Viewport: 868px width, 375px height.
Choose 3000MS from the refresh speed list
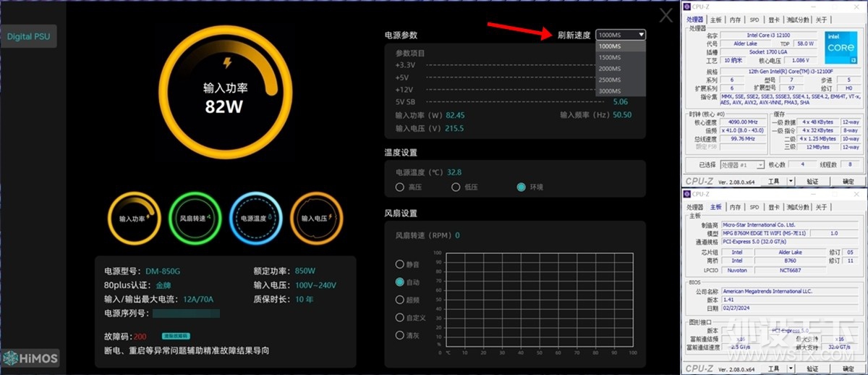621,90
